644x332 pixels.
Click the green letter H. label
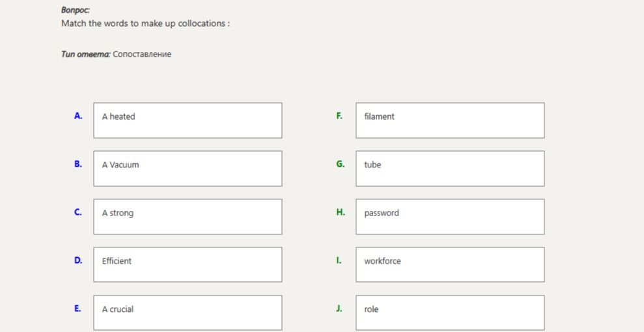[341, 212]
